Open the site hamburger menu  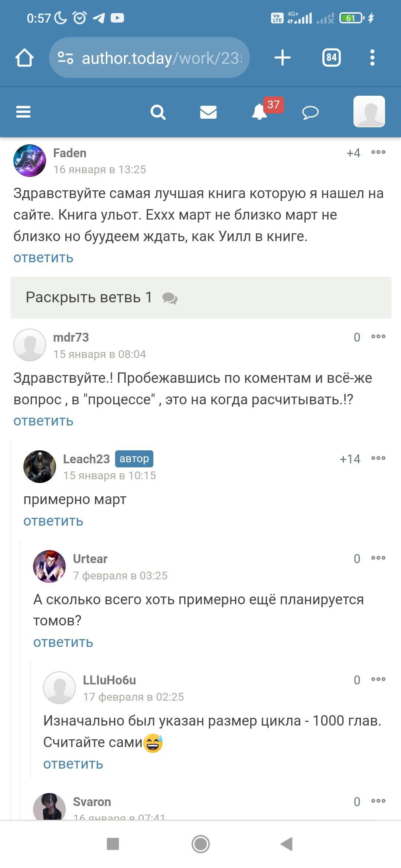23,112
